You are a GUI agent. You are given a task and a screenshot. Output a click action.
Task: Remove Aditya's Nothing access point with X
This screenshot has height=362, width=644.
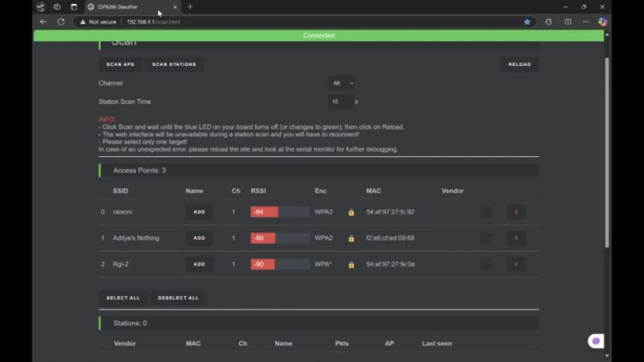pyautogui.click(x=516, y=238)
